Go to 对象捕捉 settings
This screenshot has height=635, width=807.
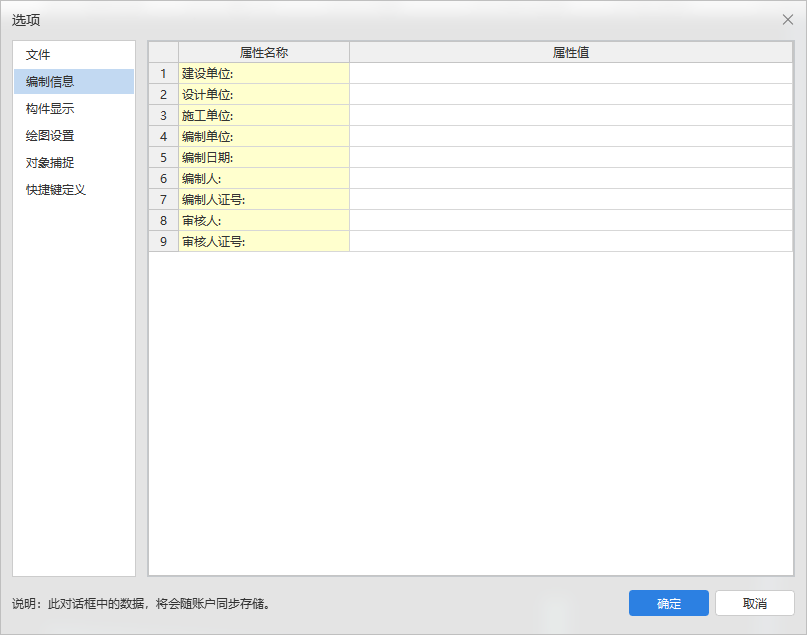coord(50,163)
